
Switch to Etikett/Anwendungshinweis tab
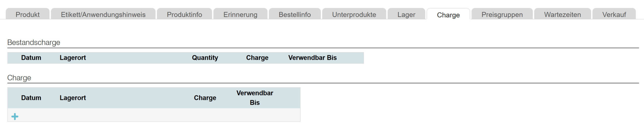pos(103,15)
